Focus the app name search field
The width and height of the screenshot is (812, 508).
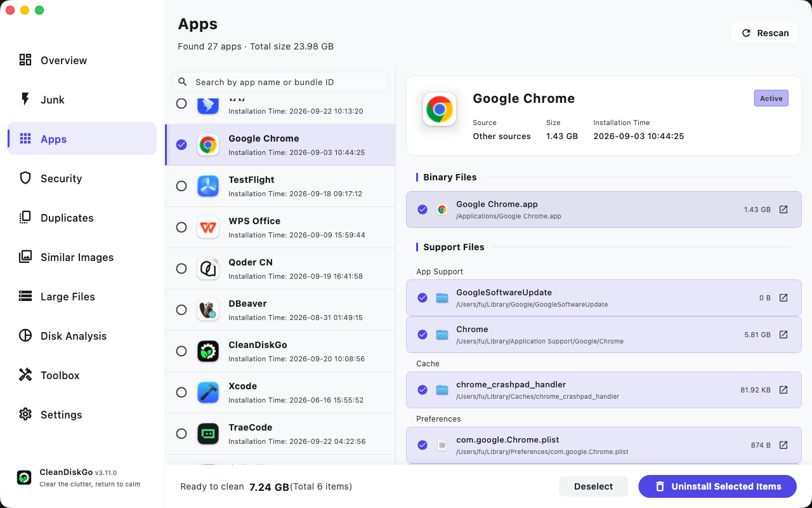280,82
